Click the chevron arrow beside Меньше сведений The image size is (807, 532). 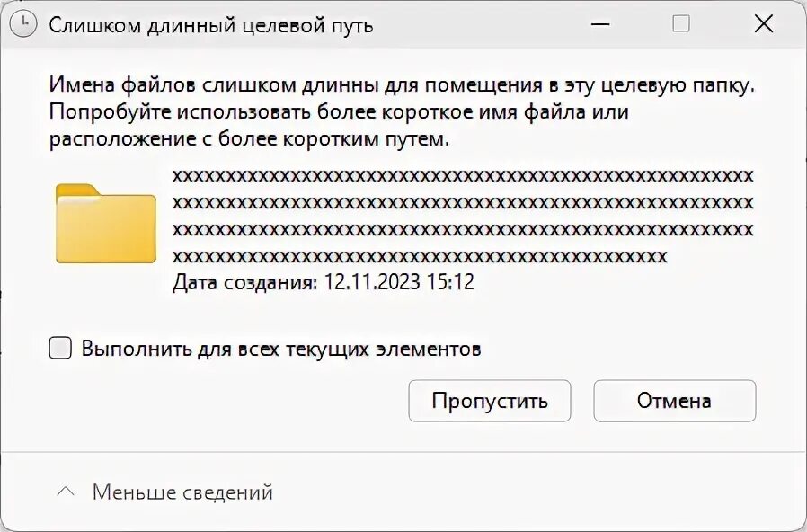pyautogui.click(x=65, y=492)
